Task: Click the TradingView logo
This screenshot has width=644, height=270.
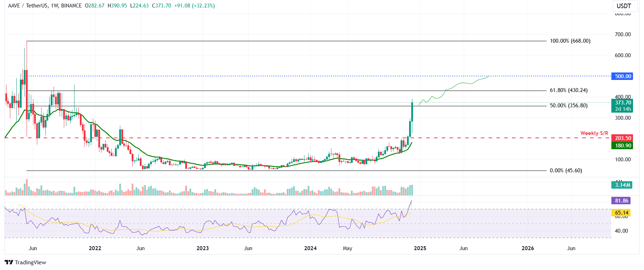Action: tap(25, 262)
